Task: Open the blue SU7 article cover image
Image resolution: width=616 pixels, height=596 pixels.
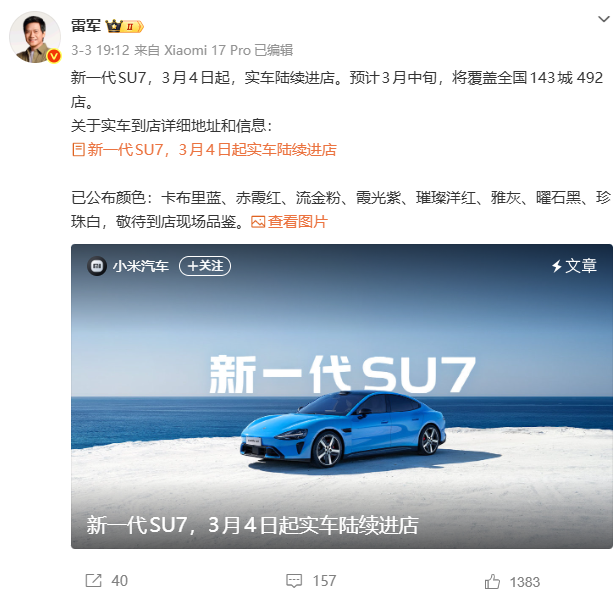Action: (342, 396)
